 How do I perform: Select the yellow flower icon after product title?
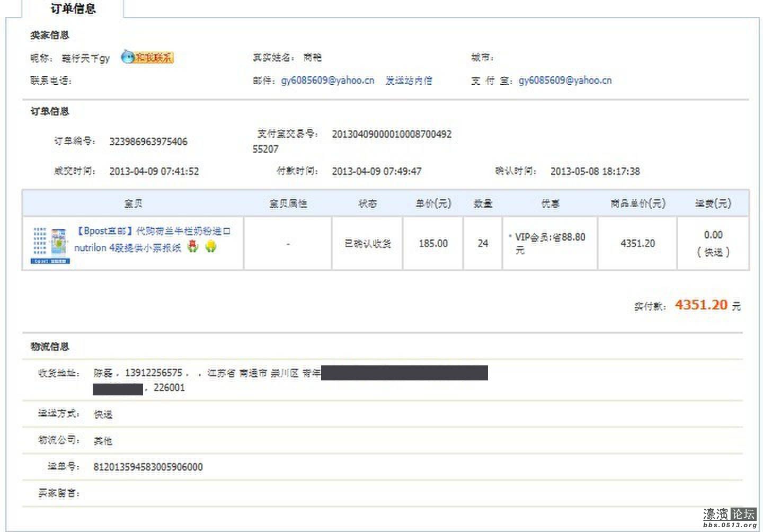pos(210,247)
